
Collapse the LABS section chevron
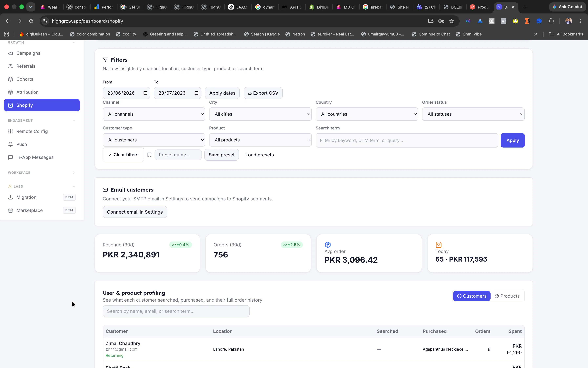click(74, 186)
